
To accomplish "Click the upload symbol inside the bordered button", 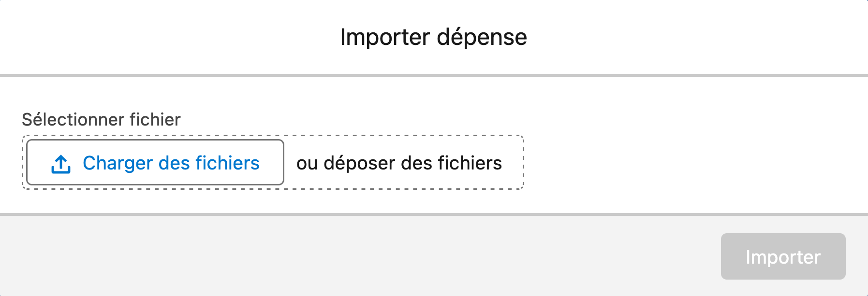I will 60,163.
